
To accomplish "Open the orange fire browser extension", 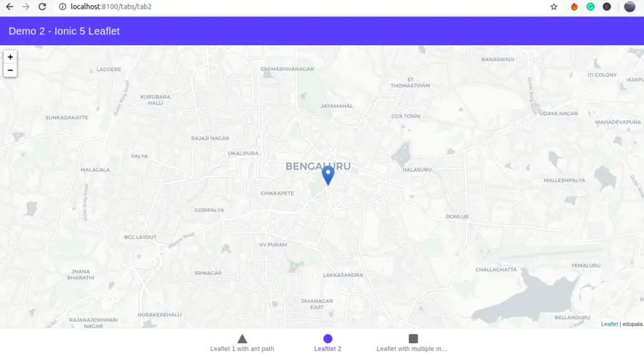I will click(574, 6).
